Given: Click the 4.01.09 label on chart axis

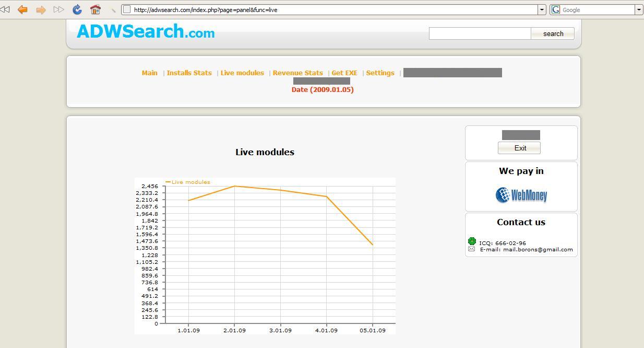Looking at the screenshot, I should [326, 330].
